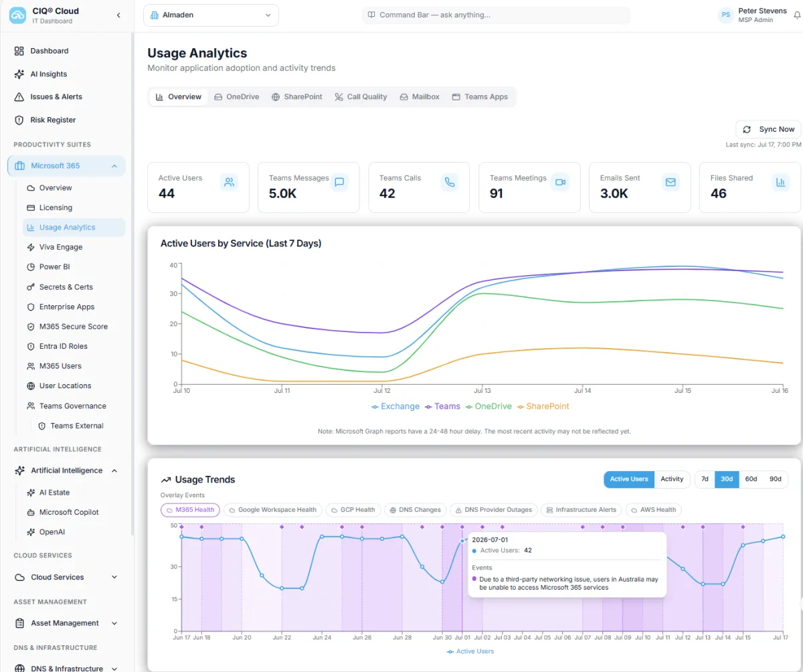Open AI Estate
The width and height of the screenshot is (803, 672).
tap(74, 493)
